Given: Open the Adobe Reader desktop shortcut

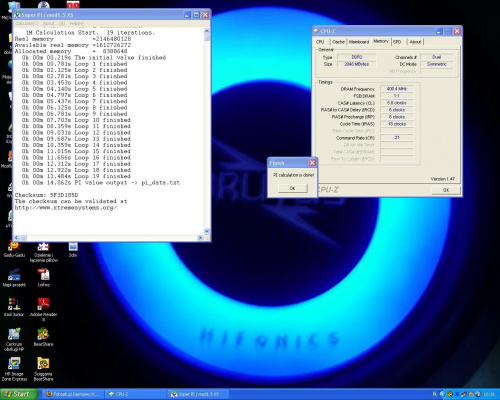Looking at the screenshot, I should (x=43, y=308).
